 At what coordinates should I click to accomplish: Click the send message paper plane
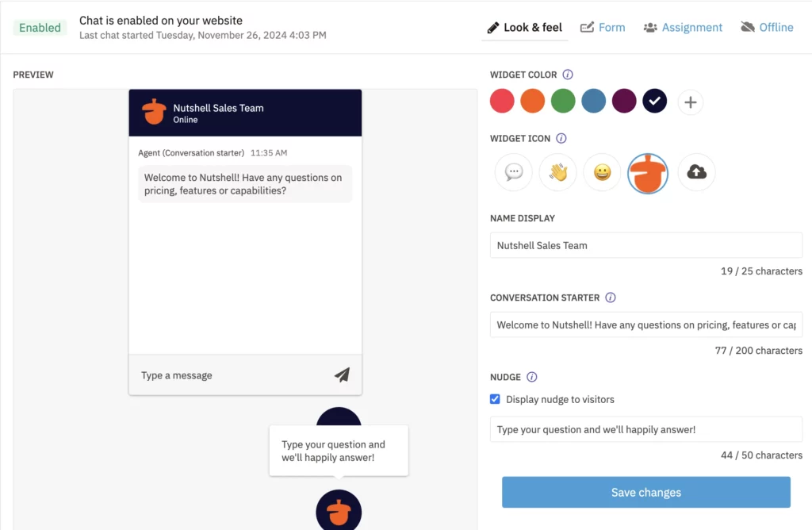(342, 375)
